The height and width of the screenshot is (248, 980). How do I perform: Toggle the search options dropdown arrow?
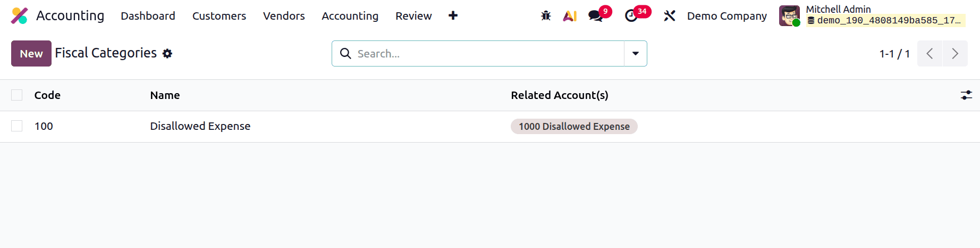point(636,54)
